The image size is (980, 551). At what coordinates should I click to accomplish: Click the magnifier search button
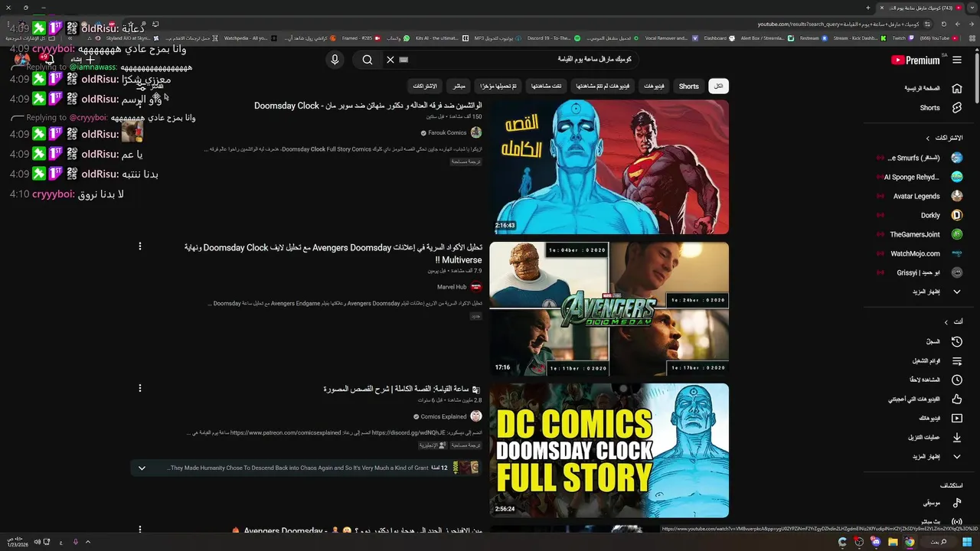click(x=367, y=60)
